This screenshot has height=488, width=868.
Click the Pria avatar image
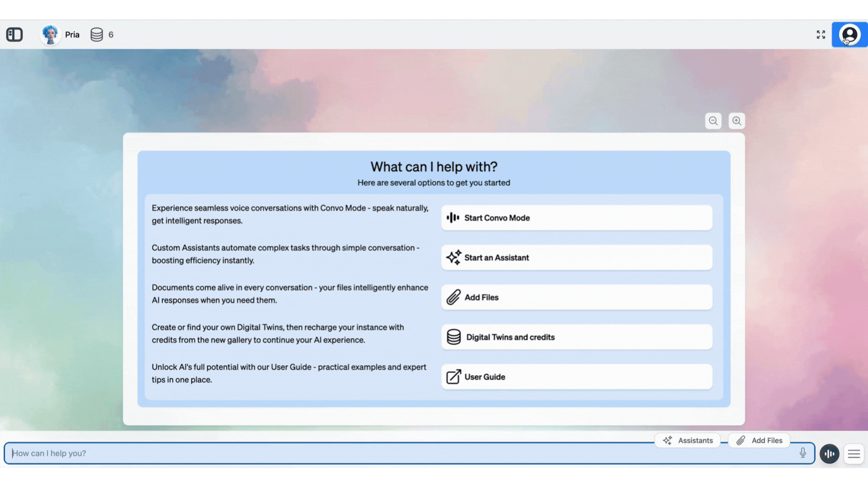[50, 35]
